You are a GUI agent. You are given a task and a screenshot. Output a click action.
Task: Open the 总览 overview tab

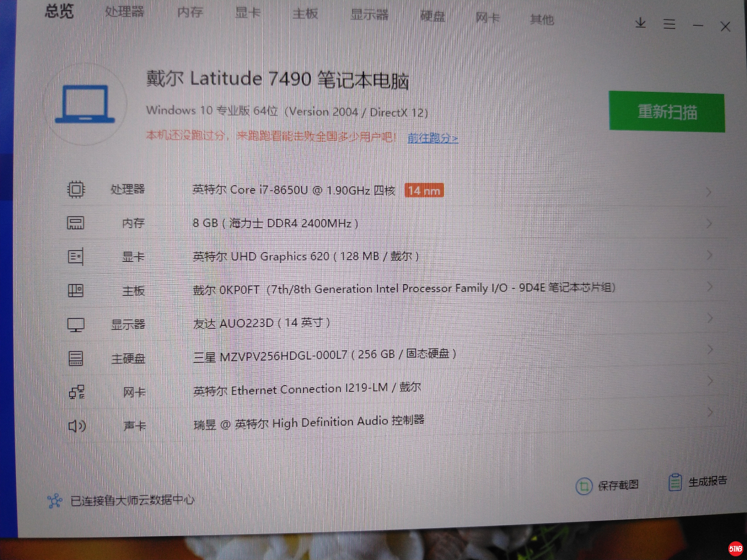59,11
